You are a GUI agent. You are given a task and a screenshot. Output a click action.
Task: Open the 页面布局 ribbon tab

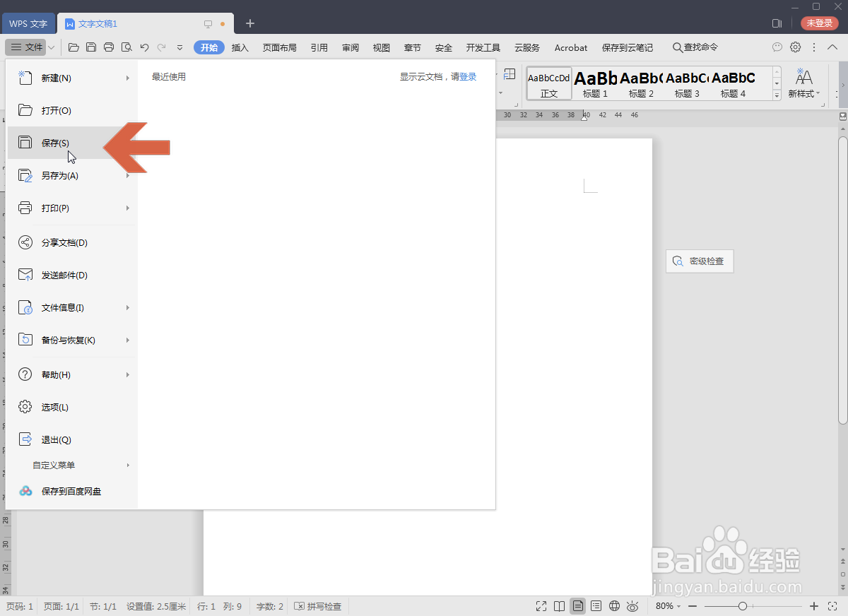[x=280, y=47]
